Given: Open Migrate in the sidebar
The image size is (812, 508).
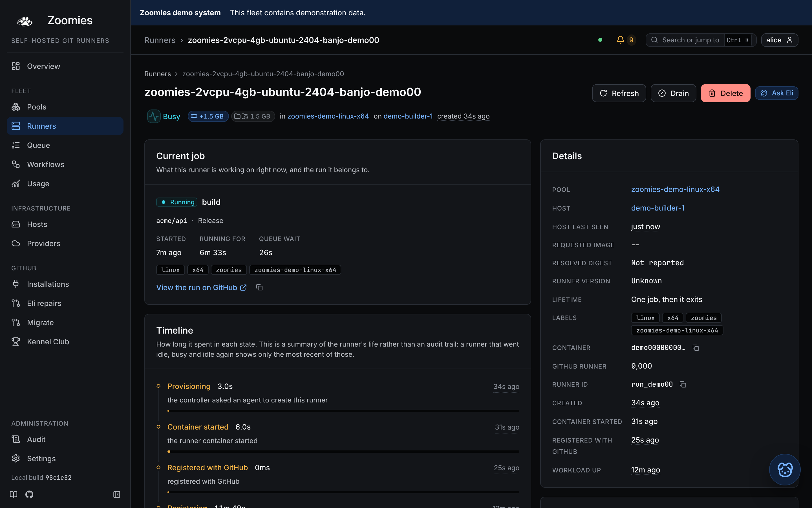Looking at the screenshot, I should pos(65,322).
